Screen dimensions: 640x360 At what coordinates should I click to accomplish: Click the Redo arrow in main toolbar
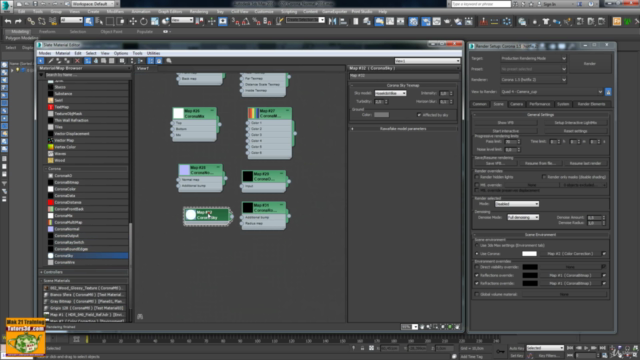(18, 21)
